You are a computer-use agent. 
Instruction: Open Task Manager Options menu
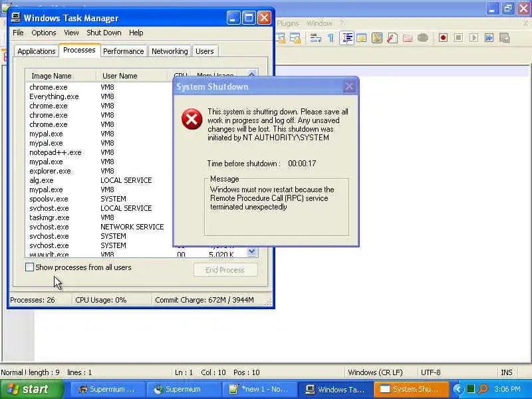click(x=44, y=33)
